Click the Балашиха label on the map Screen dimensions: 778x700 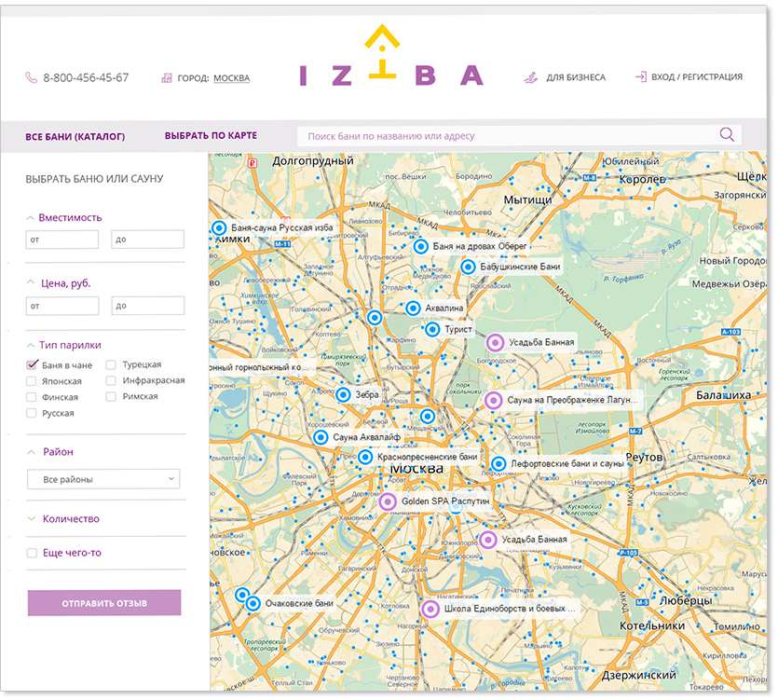723,396
